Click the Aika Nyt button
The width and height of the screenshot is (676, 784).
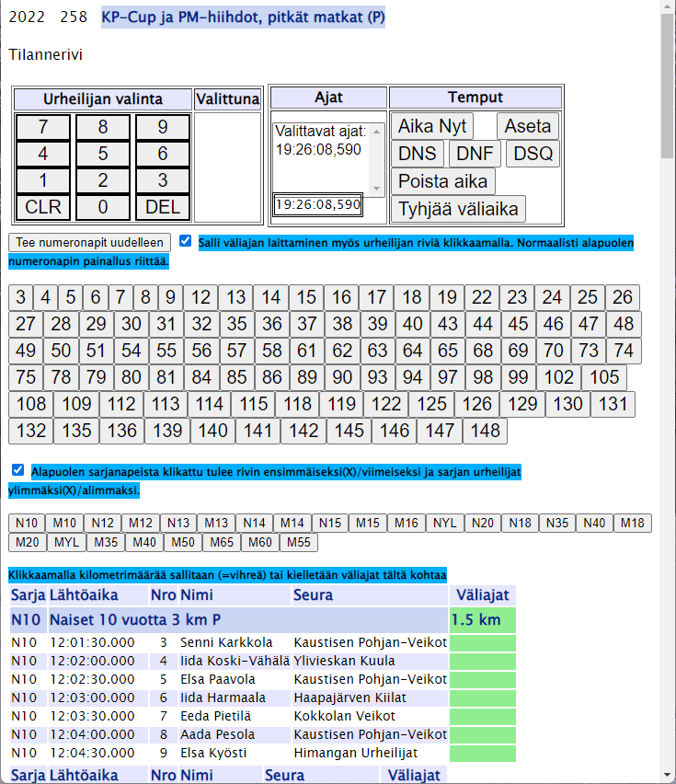(x=432, y=126)
